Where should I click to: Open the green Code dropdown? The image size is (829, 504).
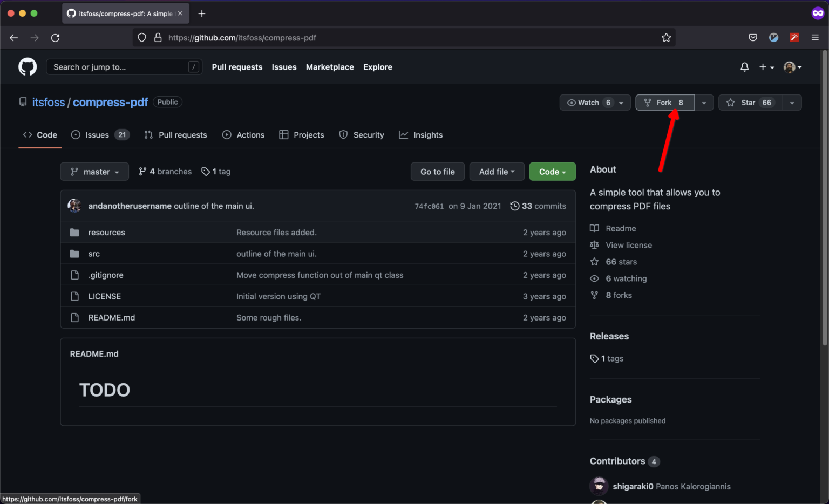(552, 172)
